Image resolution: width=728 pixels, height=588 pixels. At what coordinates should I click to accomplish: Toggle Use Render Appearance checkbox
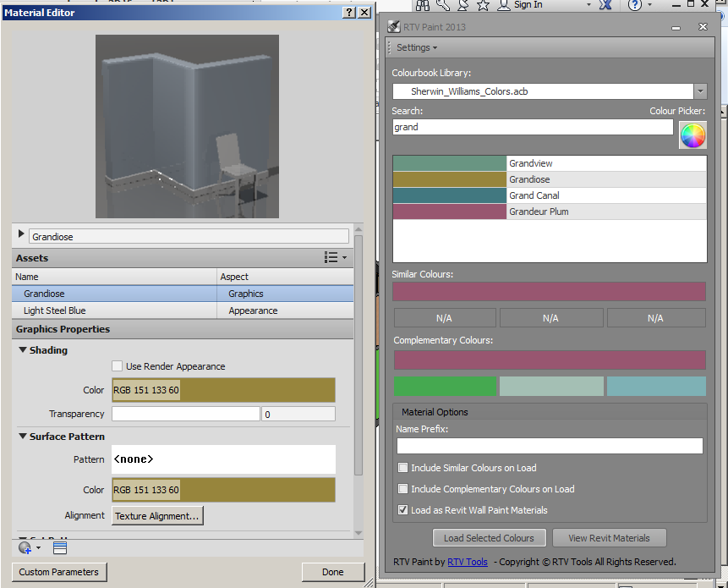117,366
